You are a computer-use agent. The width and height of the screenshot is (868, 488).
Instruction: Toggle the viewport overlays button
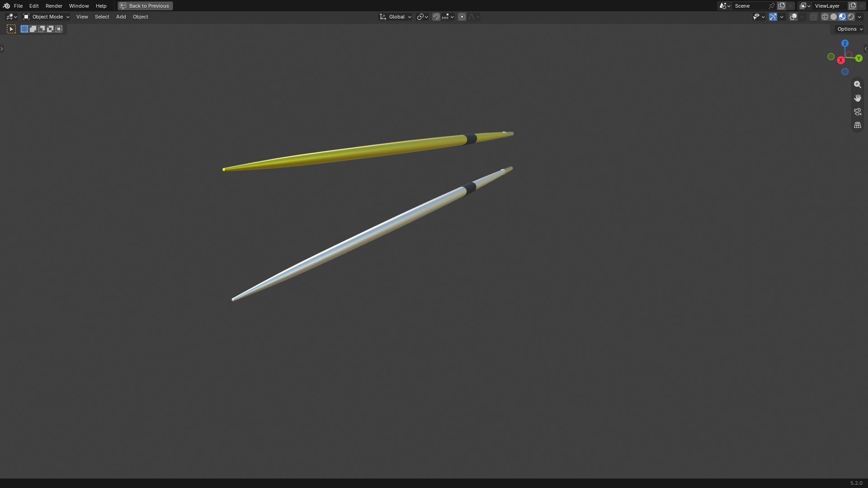tap(793, 17)
